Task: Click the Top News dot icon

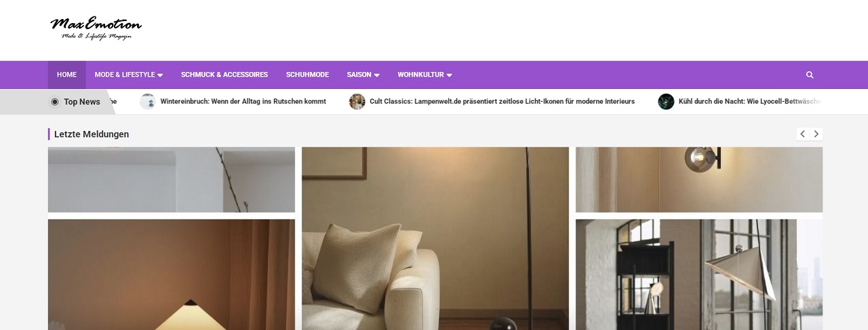Action: click(x=55, y=102)
